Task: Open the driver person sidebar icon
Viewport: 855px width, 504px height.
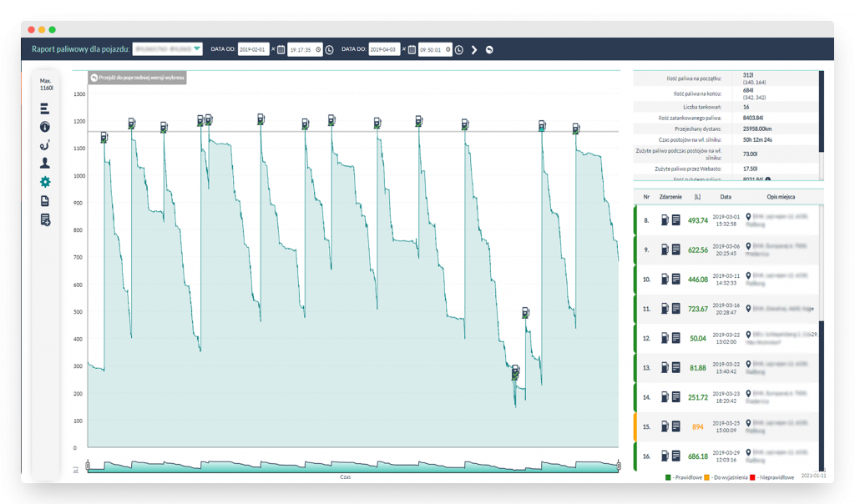Action: click(45, 163)
